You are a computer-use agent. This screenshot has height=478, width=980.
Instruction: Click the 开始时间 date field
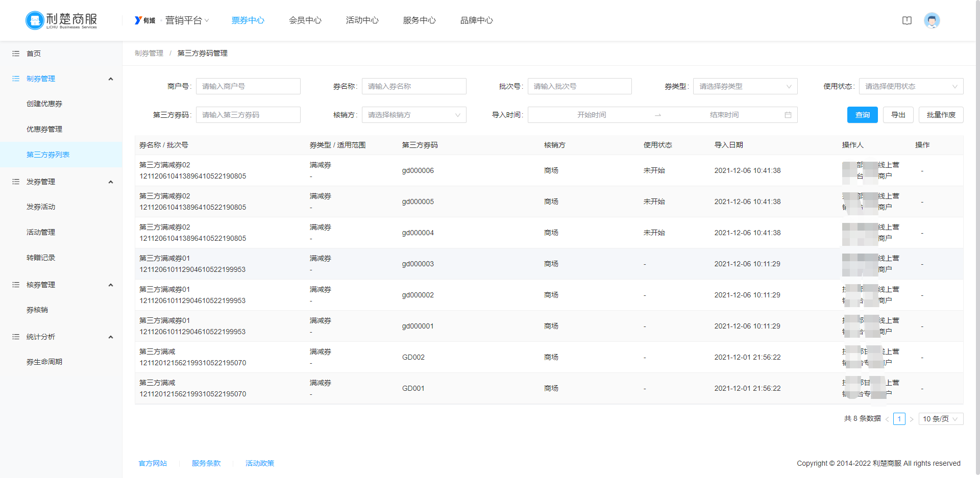592,115
